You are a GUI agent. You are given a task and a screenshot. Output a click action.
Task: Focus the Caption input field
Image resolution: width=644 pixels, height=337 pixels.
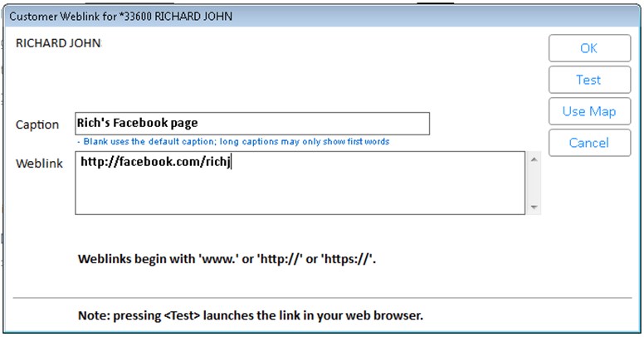click(x=251, y=123)
